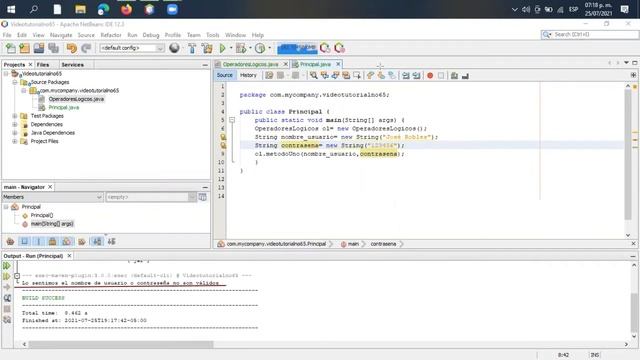Click the Output horizontal scrollbar
640x360 pixels.
(x=121, y=344)
